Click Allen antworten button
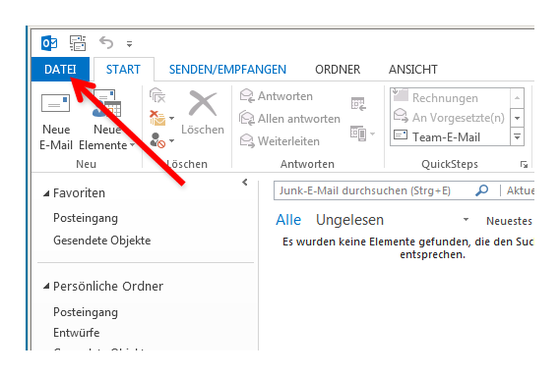The width and height of the screenshot is (560, 376). point(290,118)
